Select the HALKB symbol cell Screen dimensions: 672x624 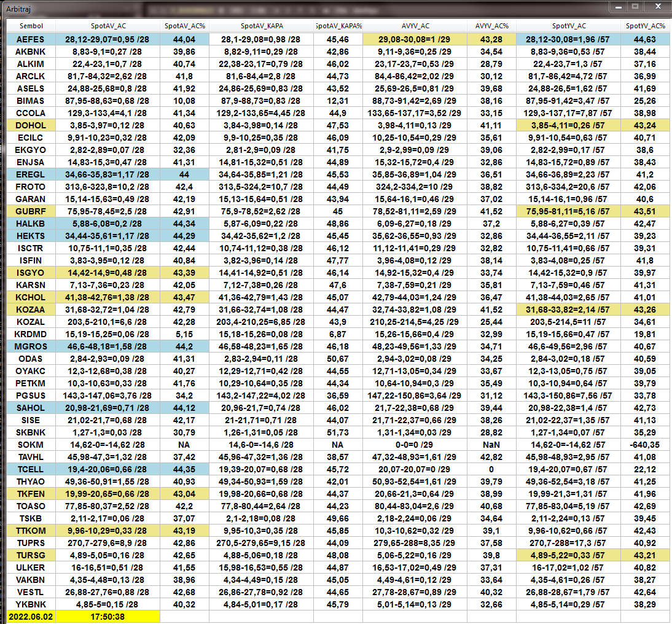point(31,224)
